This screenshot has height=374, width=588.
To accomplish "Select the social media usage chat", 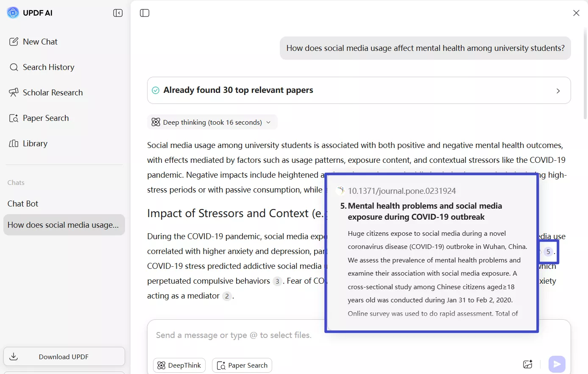I will point(64,225).
